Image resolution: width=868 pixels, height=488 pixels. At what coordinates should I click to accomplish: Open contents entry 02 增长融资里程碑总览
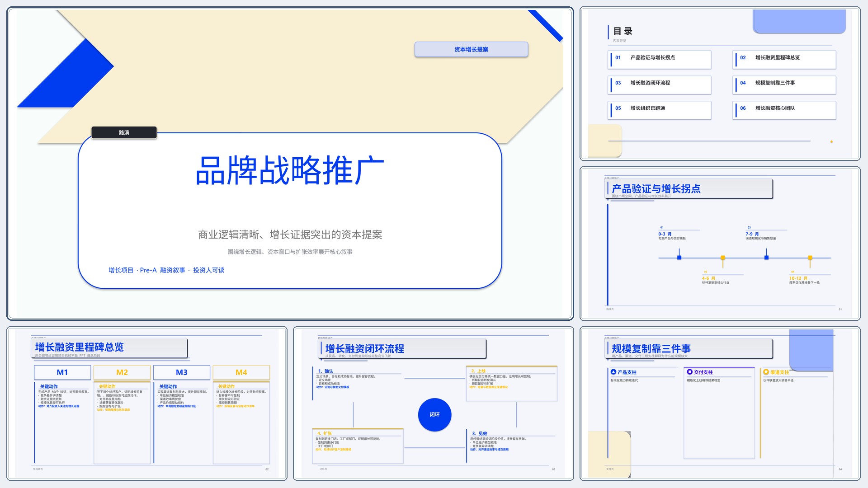click(x=784, y=60)
